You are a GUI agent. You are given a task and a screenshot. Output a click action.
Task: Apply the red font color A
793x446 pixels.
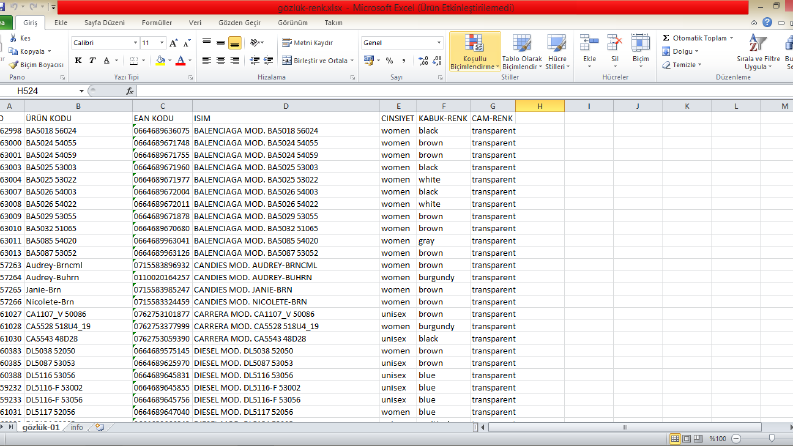tap(181, 61)
